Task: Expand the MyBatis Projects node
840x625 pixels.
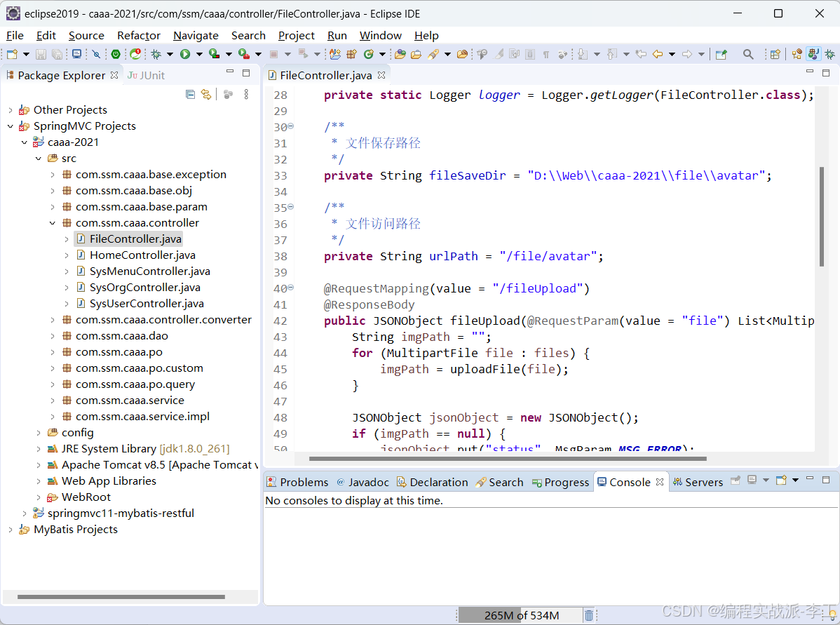Action: [x=11, y=530]
